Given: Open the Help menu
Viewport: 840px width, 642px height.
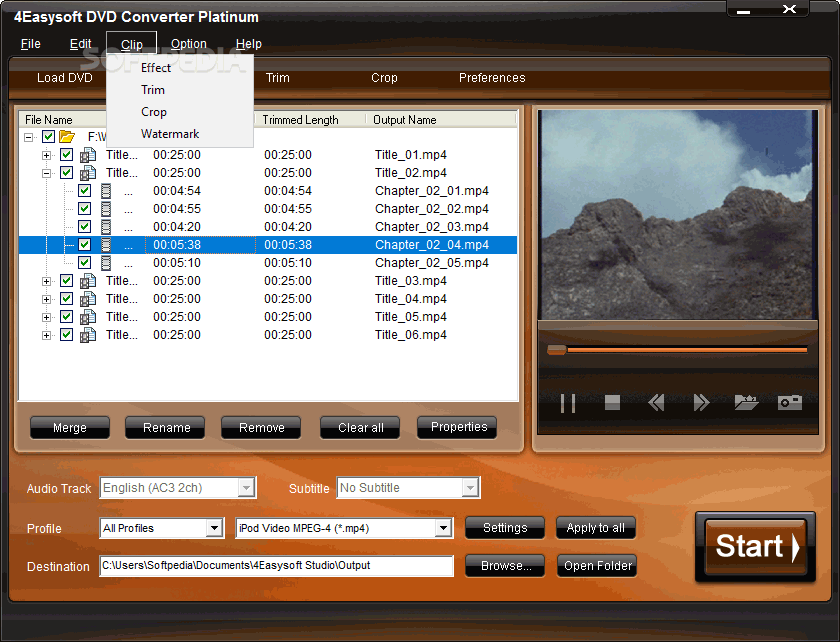Looking at the screenshot, I should 249,44.
